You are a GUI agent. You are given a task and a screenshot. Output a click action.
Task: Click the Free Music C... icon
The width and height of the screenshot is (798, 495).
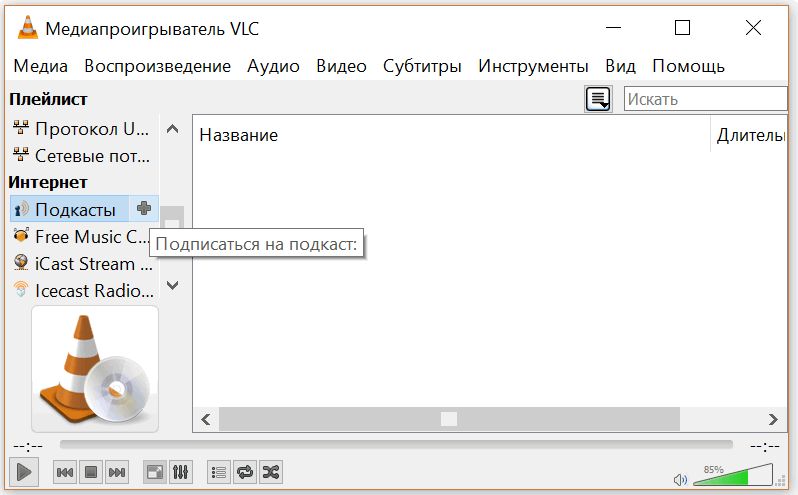pos(21,236)
